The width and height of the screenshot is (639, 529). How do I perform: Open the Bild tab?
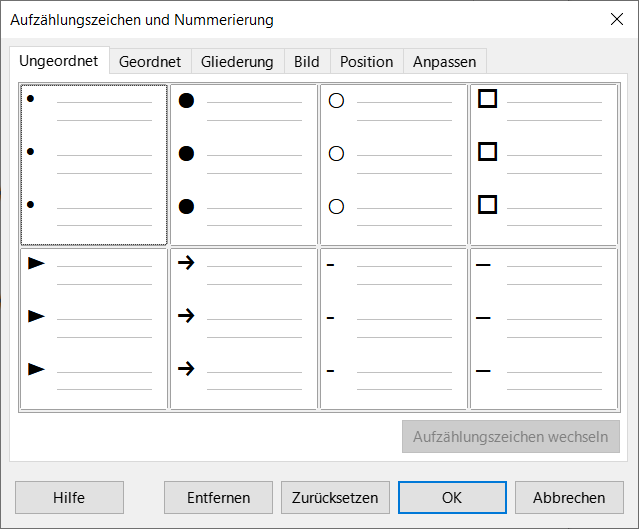tap(307, 62)
